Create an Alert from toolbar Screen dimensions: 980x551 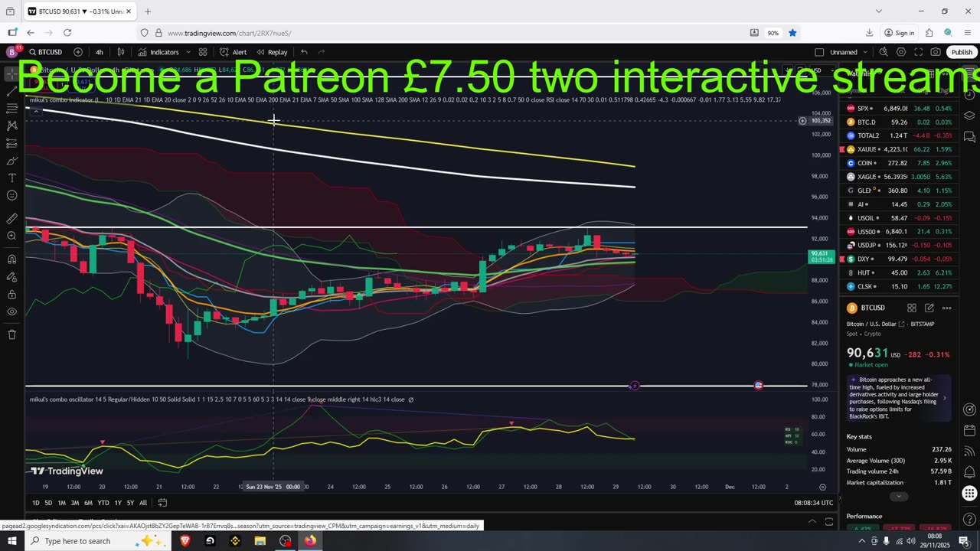click(x=233, y=52)
